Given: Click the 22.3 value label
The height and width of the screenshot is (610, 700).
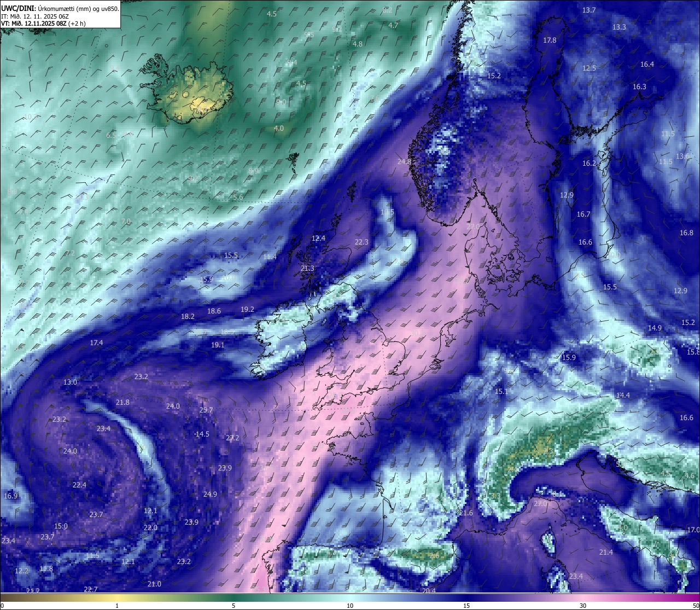Looking at the screenshot, I should pos(361,242).
